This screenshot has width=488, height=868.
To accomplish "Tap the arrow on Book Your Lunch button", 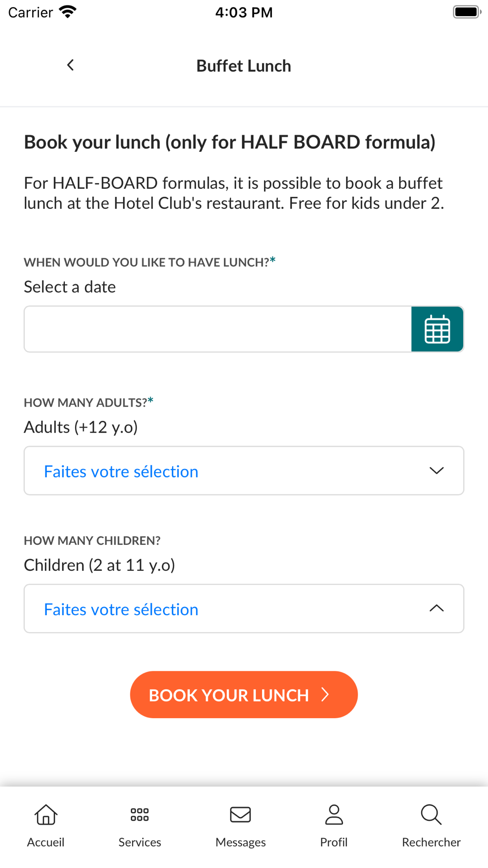I will (325, 695).
